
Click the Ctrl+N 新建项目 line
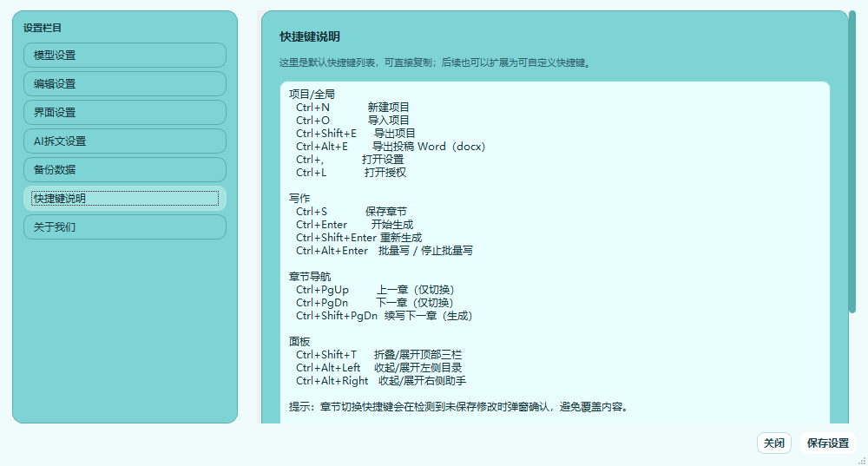click(352, 108)
